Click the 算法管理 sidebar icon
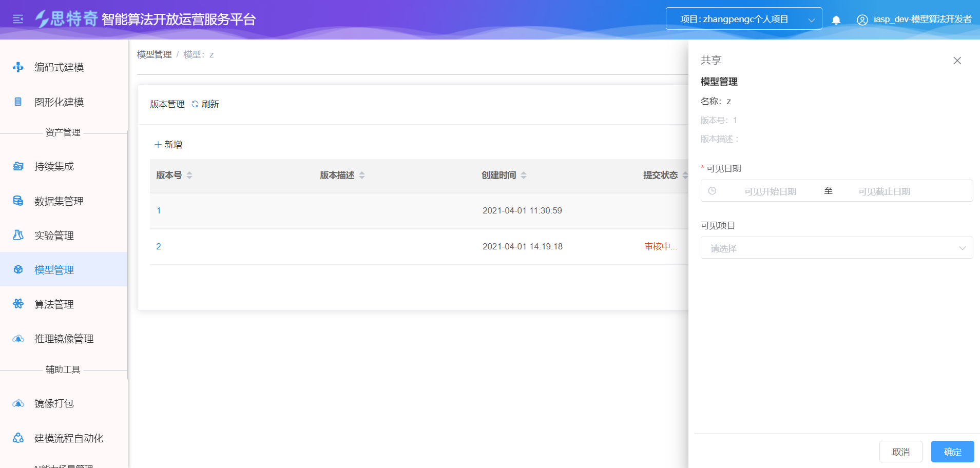The image size is (980, 468). click(x=18, y=304)
